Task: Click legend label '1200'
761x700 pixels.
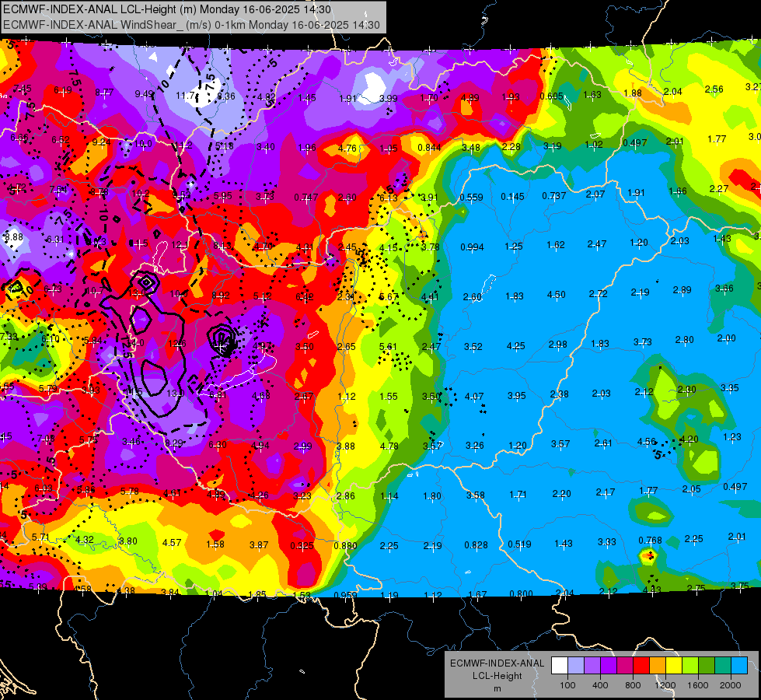Action: pos(665,685)
